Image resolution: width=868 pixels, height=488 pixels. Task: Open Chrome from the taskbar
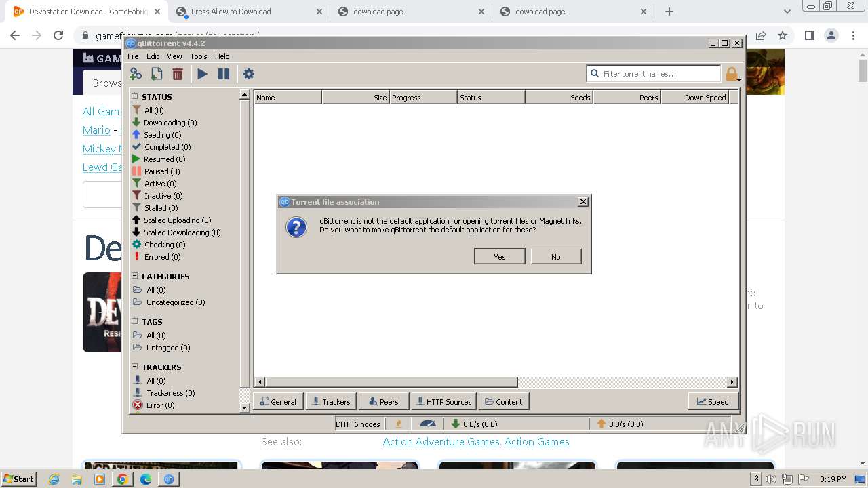123,479
